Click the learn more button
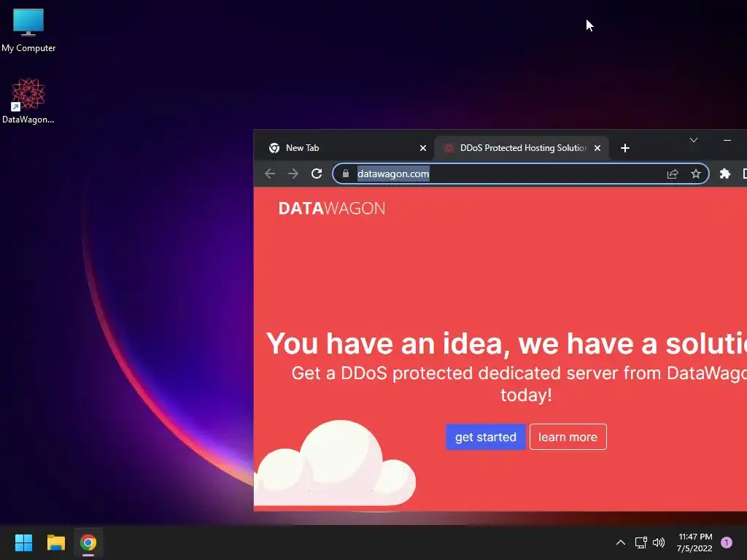The width and height of the screenshot is (747, 560). 568,437
